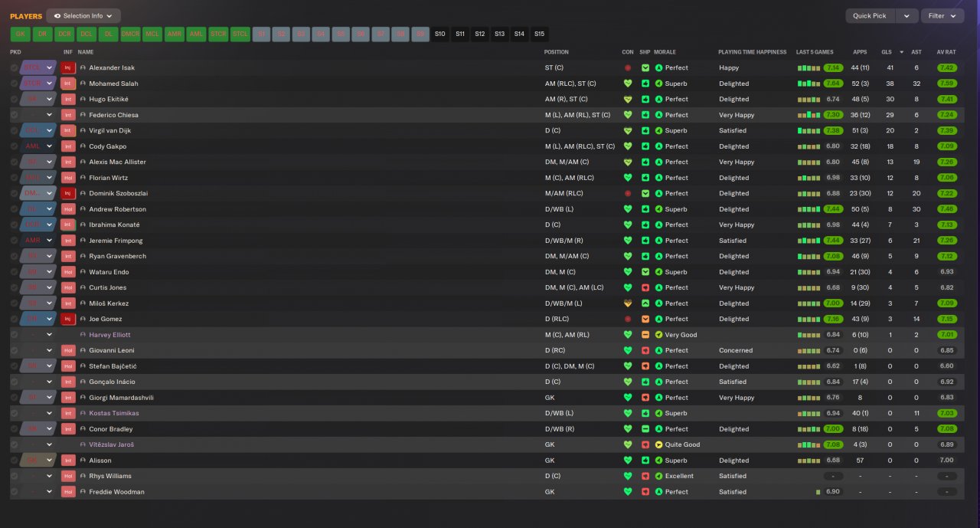
Task: Click person icon beside Cody Gakpo
Action: point(83,146)
